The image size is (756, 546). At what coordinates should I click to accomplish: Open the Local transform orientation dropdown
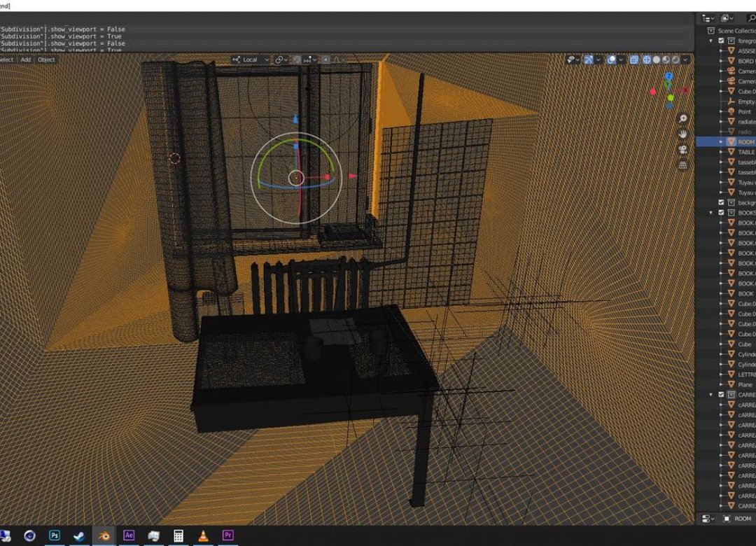click(250, 59)
